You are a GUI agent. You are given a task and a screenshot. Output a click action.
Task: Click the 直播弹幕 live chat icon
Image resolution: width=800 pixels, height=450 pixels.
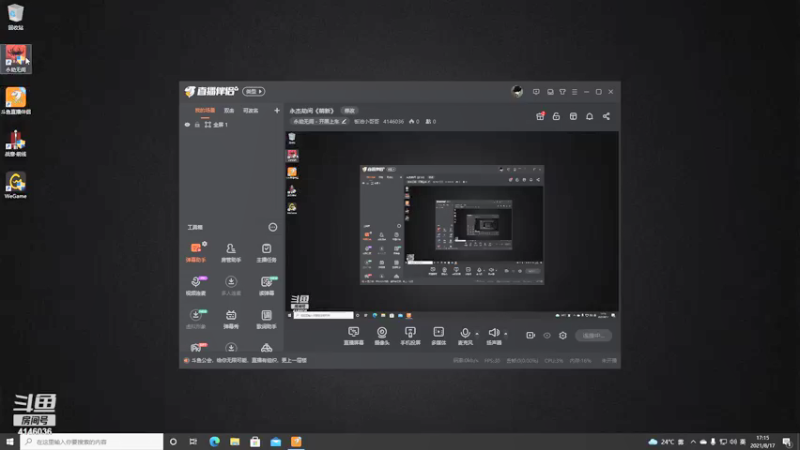(354, 336)
